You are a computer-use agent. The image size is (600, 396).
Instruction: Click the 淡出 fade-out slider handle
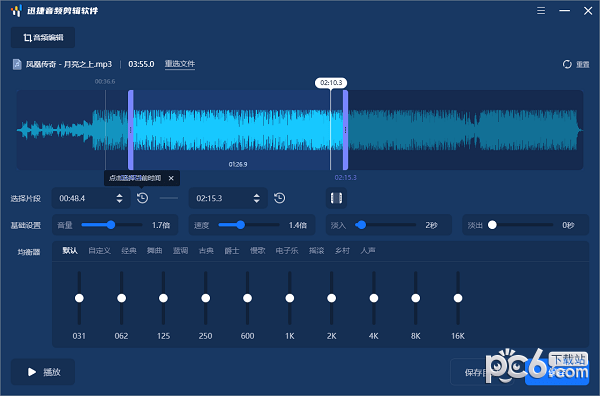pos(492,225)
